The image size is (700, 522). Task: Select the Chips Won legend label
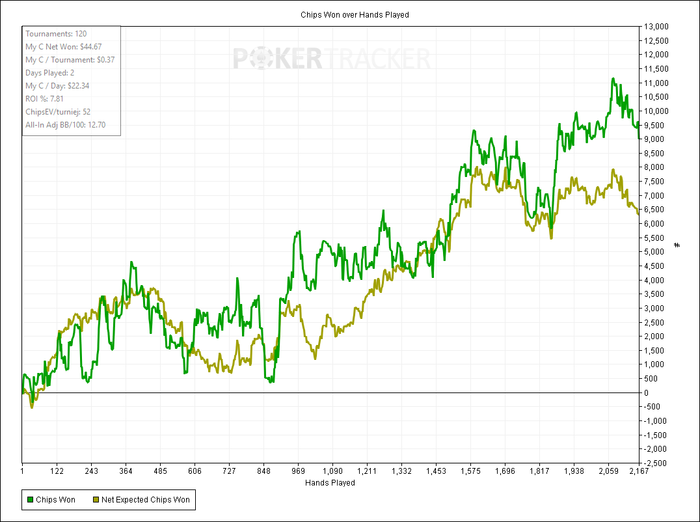tap(55, 500)
